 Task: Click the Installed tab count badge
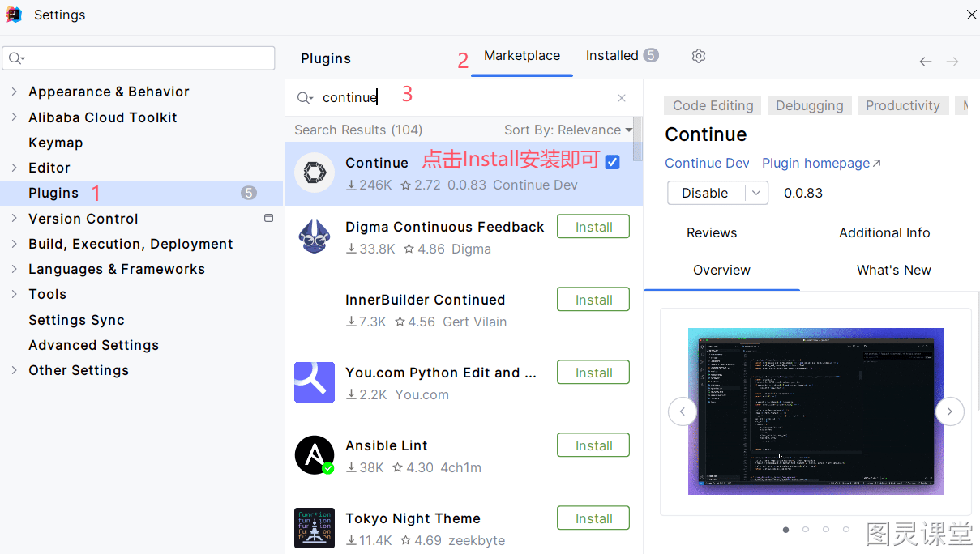(651, 55)
